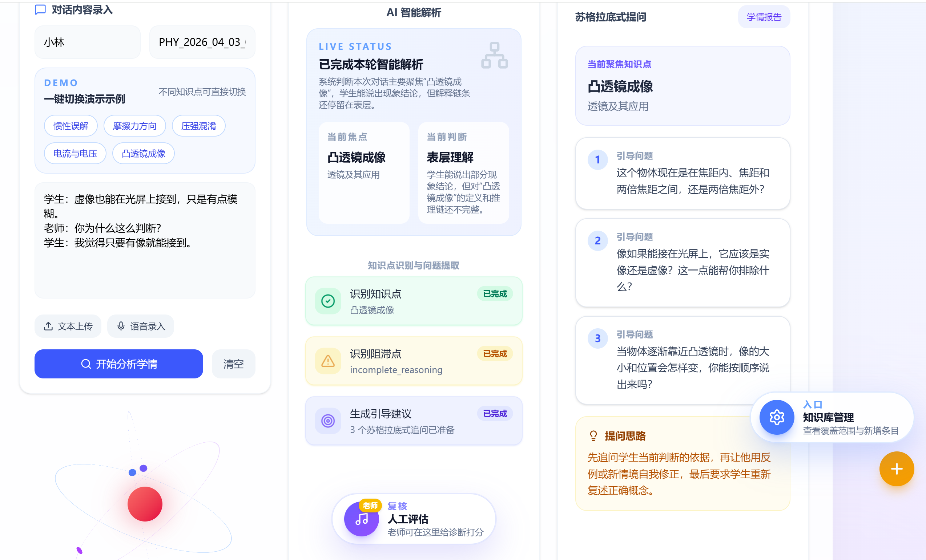Select the 压强混淆 demo example
The width and height of the screenshot is (926, 560).
click(x=198, y=126)
